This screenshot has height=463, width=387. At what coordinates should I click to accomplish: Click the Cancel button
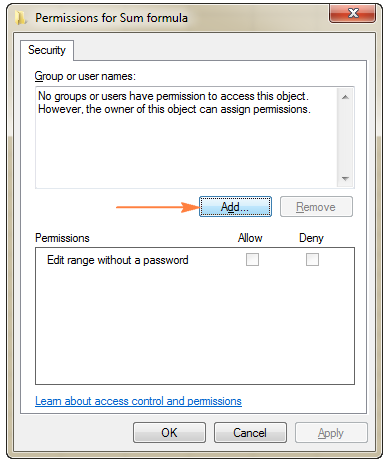(250, 433)
